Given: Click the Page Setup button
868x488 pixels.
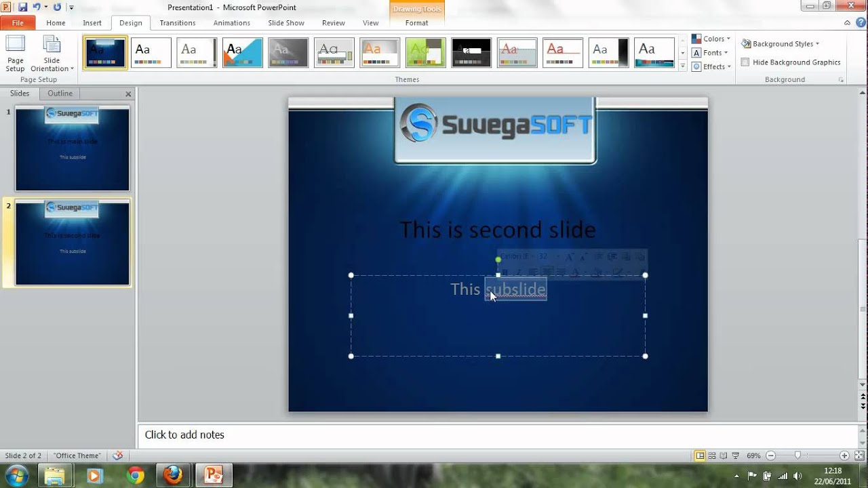Looking at the screenshot, I should click(x=15, y=54).
